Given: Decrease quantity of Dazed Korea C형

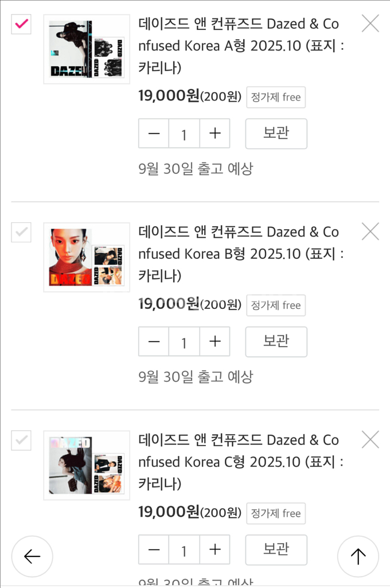Looking at the screenshot, I should [154, 550].
